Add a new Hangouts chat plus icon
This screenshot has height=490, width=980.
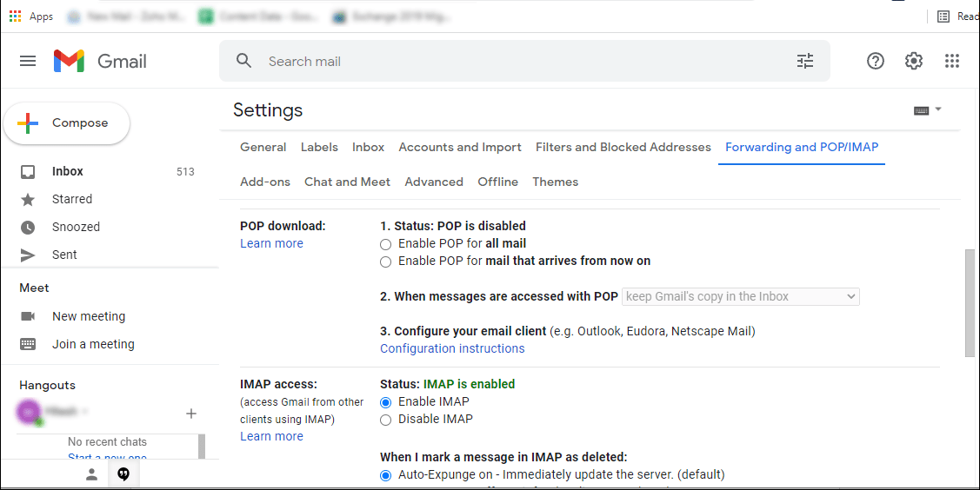[191, 414]
